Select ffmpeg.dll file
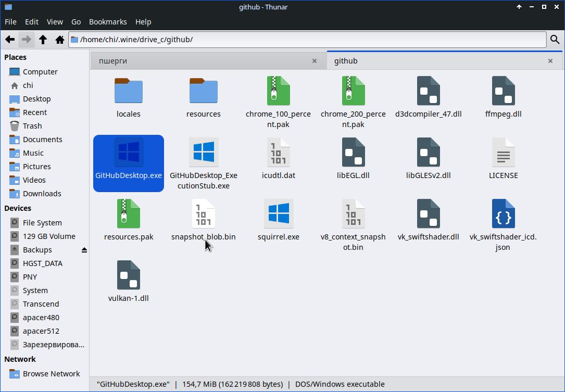The width and height of the screenshot is (565, 392). point(504,97)
